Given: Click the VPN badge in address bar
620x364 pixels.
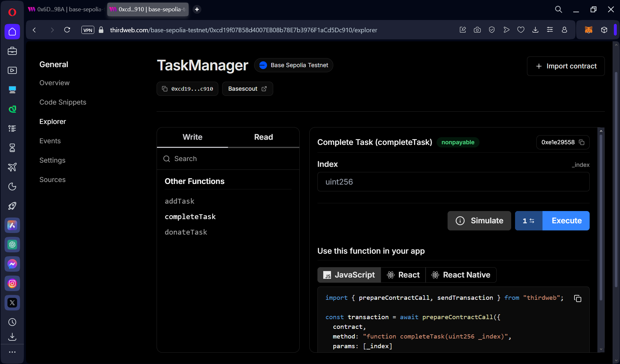Looking at the screenshot, I should tap(88, 30).
